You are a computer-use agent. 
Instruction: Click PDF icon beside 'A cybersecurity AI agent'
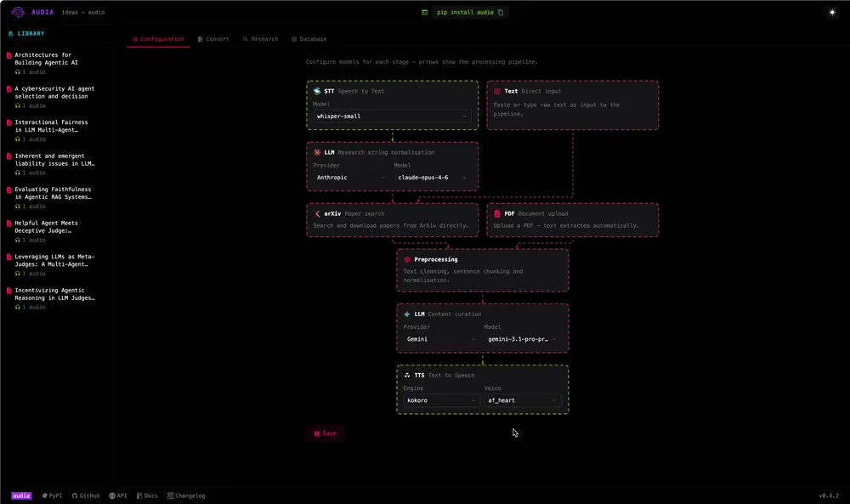(8, 89)
